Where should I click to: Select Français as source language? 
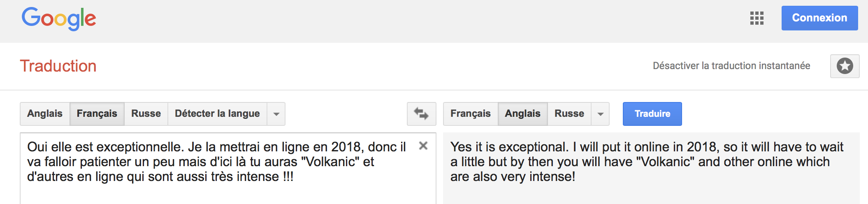97,114
